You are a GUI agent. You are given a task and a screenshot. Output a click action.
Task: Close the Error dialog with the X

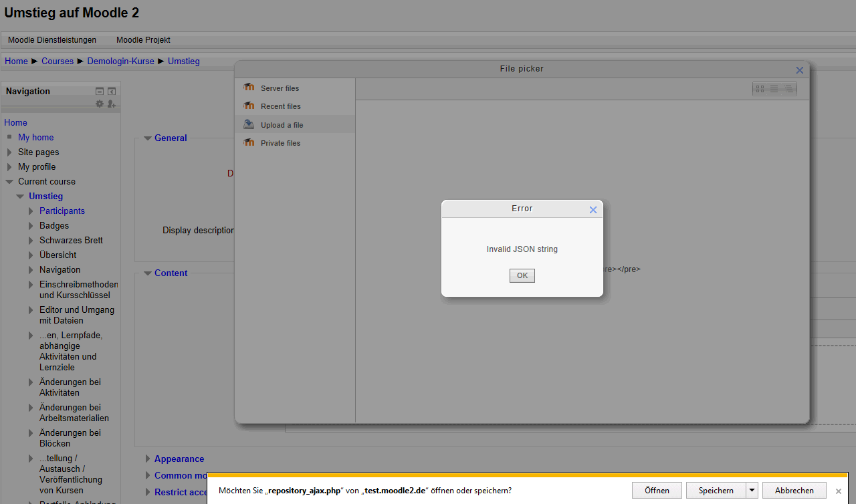point(593,209)
